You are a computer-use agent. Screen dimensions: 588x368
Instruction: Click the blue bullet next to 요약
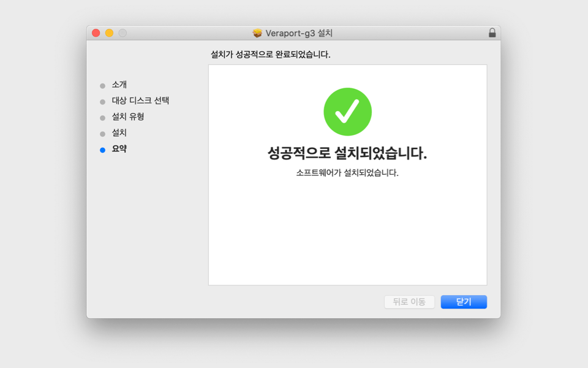click(102, 150)
